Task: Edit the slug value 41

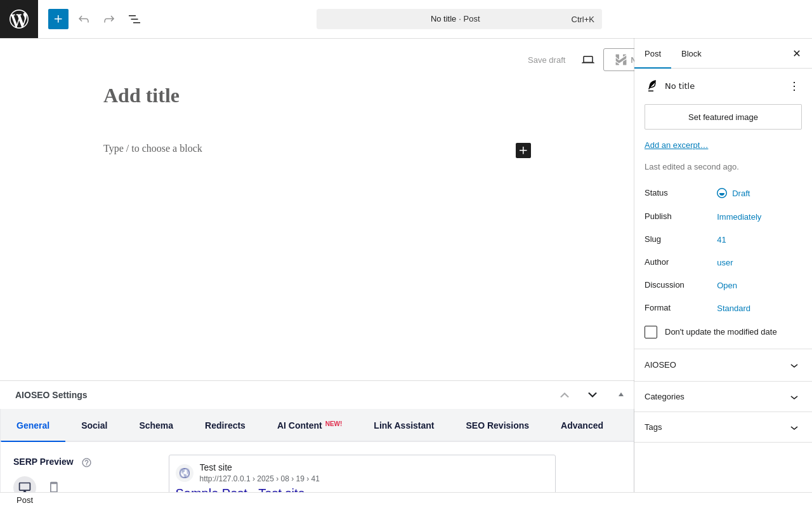Action: [x=721, y=239]
